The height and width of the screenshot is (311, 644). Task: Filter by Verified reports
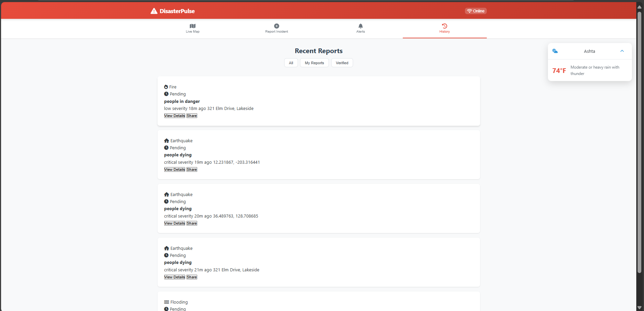pos(342,63)
